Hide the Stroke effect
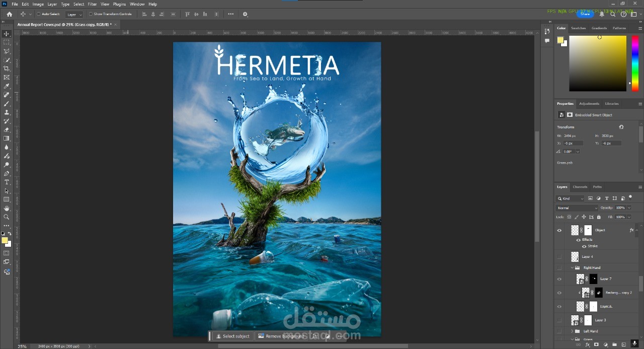Viewport: 644px width, 349px height. [584, 246]
